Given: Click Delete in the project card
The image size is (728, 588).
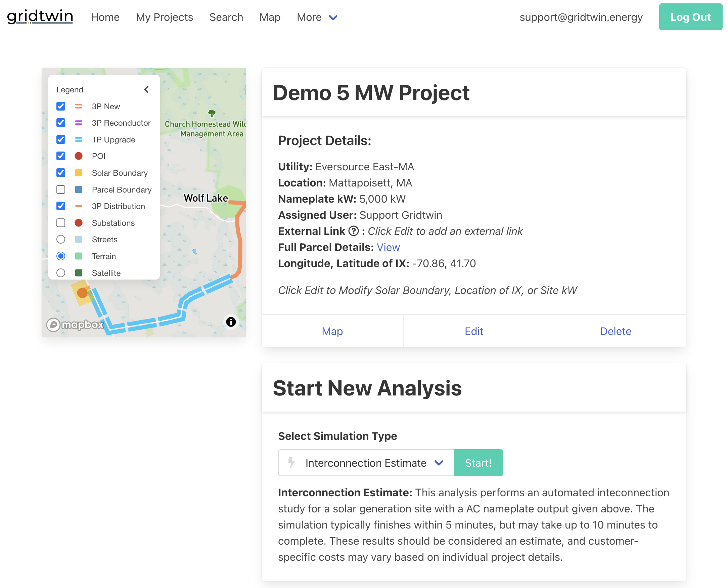Looking at the screenshot, I should 616,331.
